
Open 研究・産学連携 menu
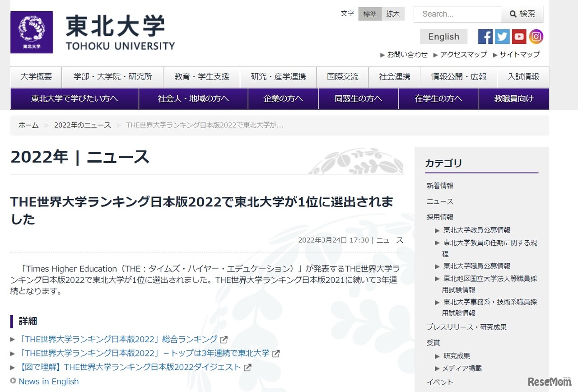pyautogui.click(x=278, y=77)
